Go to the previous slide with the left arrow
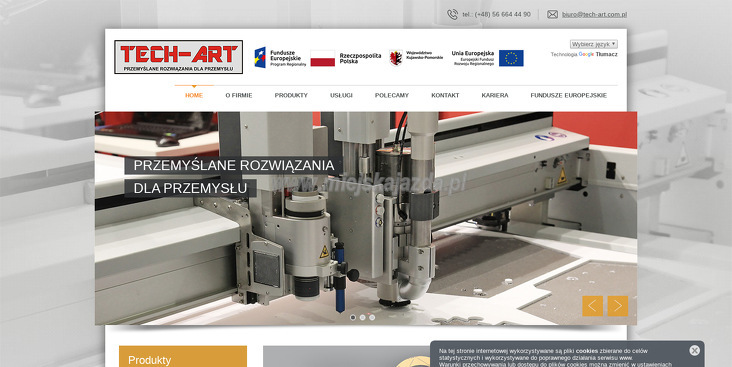 [x=592, y=306]
